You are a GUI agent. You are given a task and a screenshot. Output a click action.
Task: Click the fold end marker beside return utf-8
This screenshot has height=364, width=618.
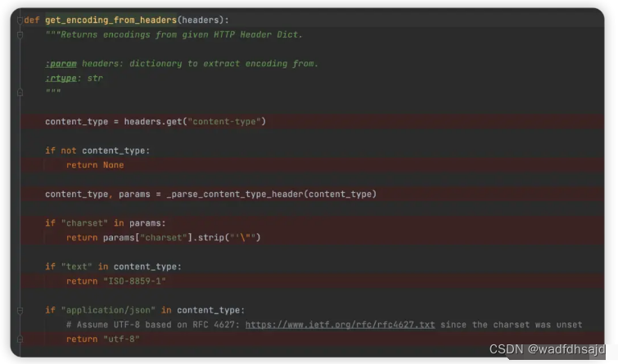tap(20, 339)
